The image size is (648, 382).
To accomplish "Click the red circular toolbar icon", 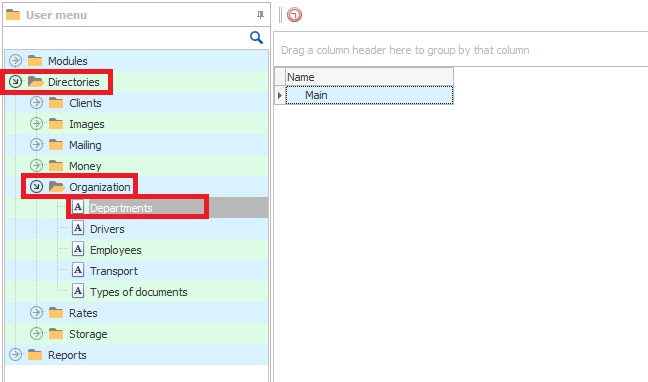I will pos(294,15).
